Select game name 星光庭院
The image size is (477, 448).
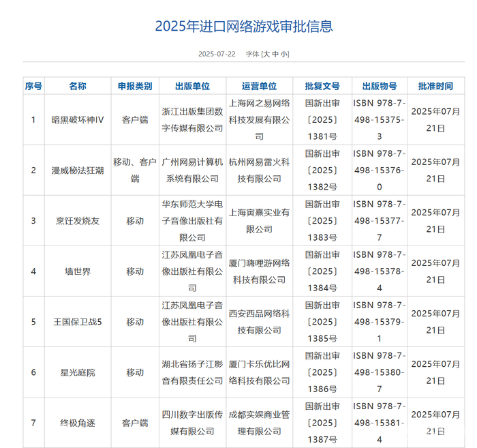point(78,372)
